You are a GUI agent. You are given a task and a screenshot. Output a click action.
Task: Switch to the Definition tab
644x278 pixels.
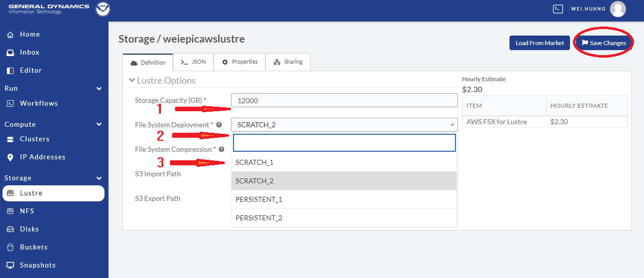point(147,63)
